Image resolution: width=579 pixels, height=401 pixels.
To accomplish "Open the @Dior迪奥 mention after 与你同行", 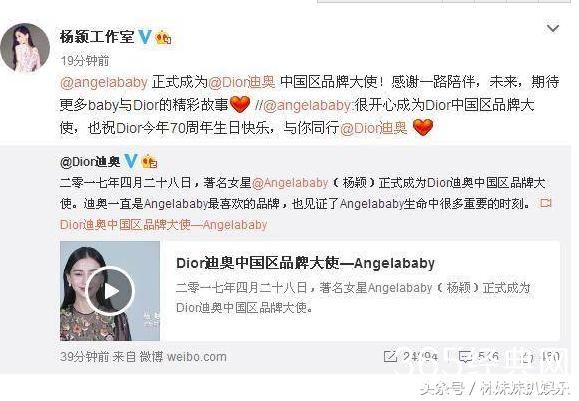I will pos(373,128).
